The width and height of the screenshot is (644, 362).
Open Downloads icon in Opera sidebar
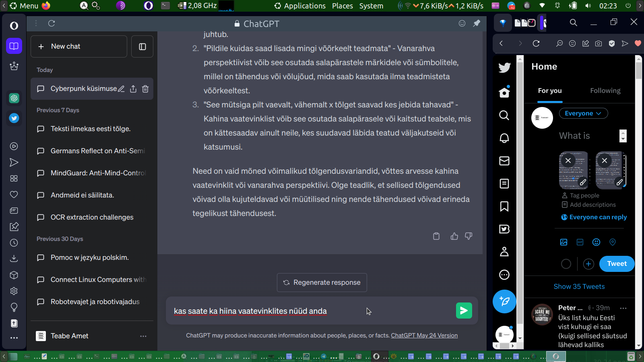14,259
